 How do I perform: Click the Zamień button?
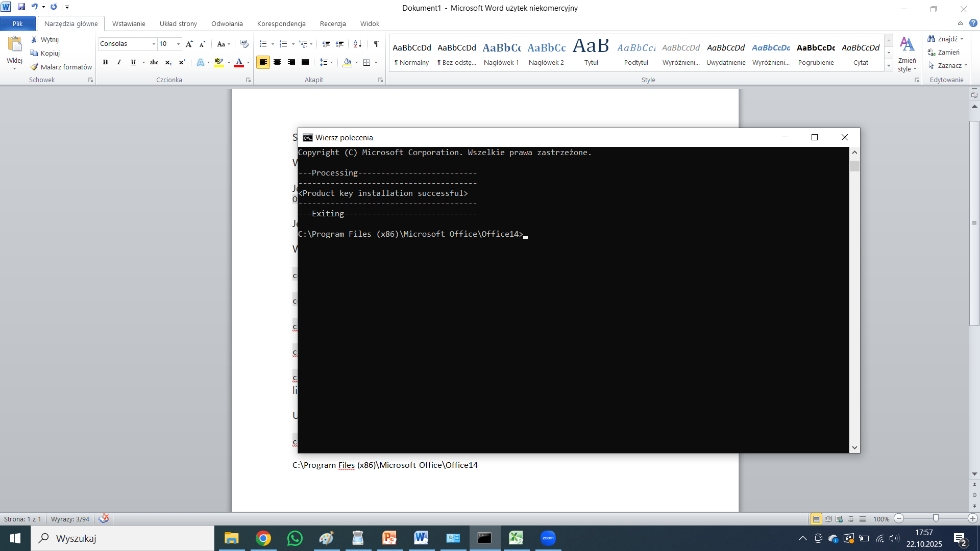pyautogui.click(x=944, y=52)
